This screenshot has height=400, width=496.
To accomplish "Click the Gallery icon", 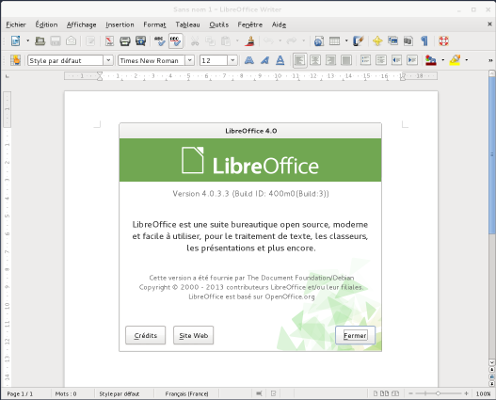I will point(393,41).
